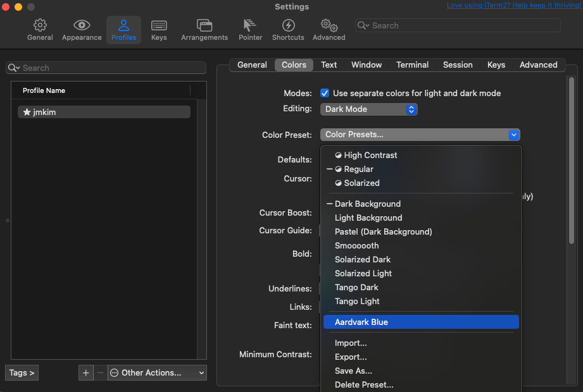Switch to the Window profile tab
583x392 pixels.
pos(367,64)
